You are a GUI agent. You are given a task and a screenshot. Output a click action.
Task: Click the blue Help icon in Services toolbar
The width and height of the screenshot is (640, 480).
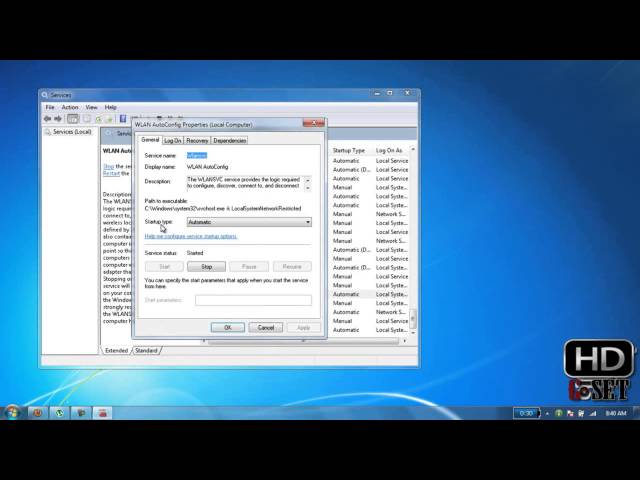(122, 119)
